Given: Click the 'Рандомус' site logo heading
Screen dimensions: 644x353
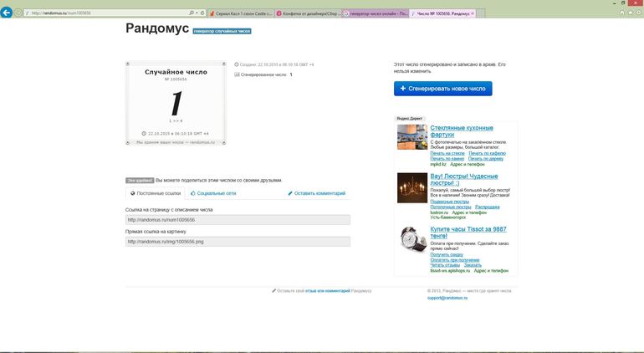Looking at the screenshot, I should click(x=156, y=28).
